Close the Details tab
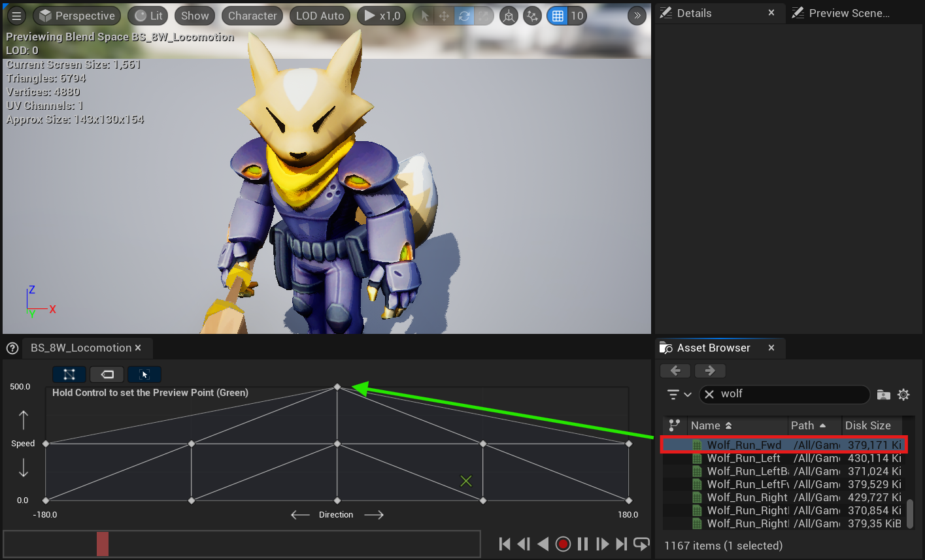This screenshot has width=925, height=560. click(x=771, y=13)
